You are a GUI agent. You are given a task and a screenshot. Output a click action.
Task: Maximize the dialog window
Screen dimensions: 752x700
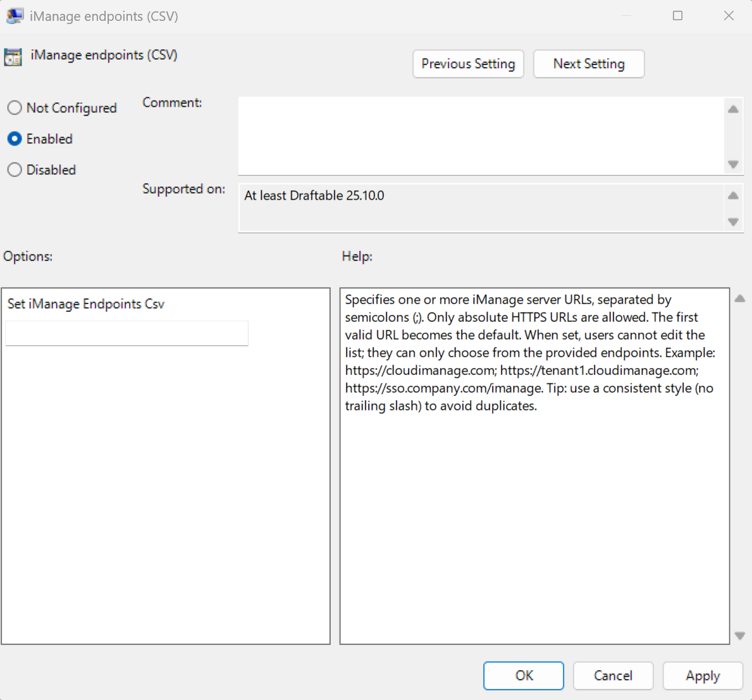677,16
